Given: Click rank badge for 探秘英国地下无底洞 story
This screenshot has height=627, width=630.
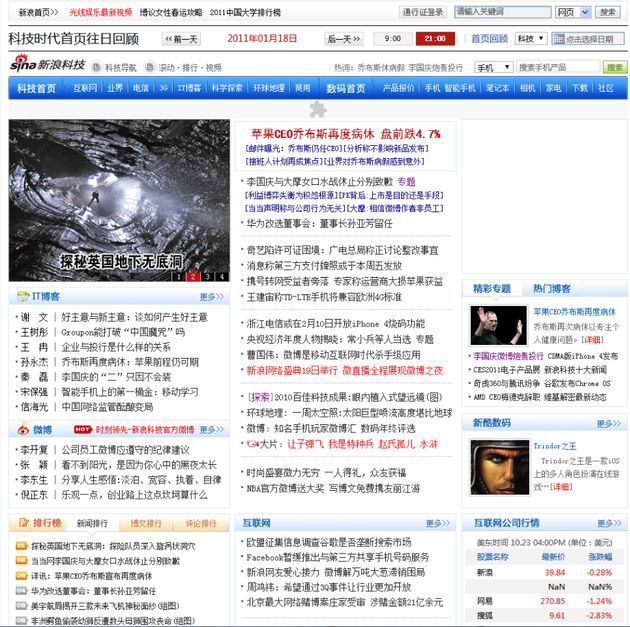Looking at the screenshot, I should tap(21, 546).
